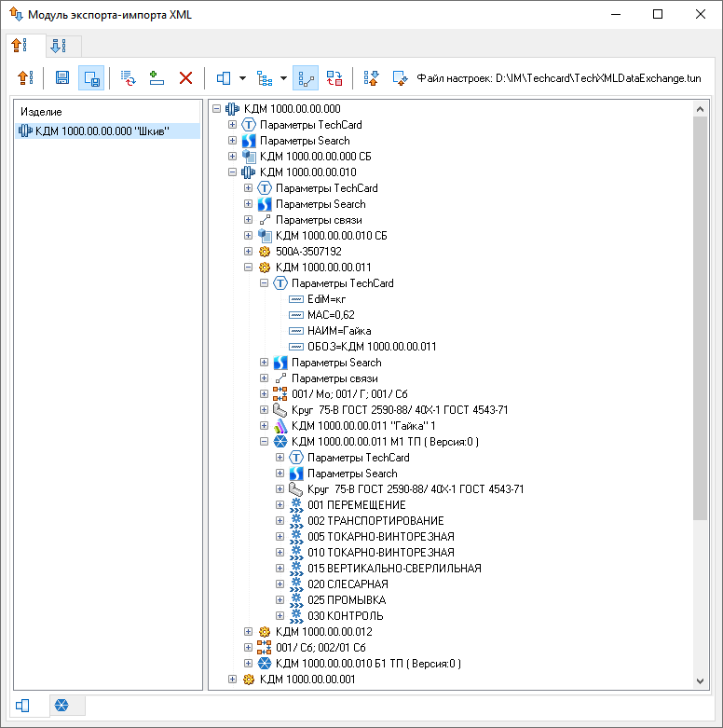
Task: Click the load settings file icon
Action: [371, 78]
